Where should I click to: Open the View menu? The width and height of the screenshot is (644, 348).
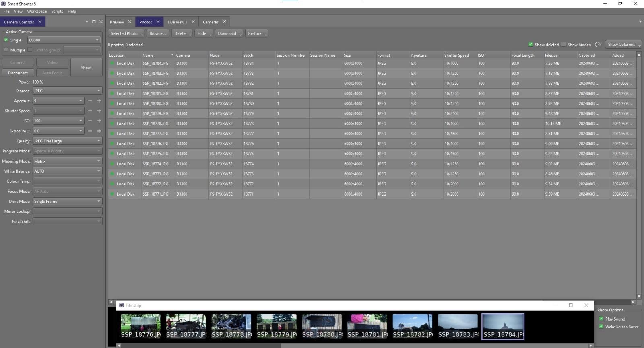[x=18, y=11]
